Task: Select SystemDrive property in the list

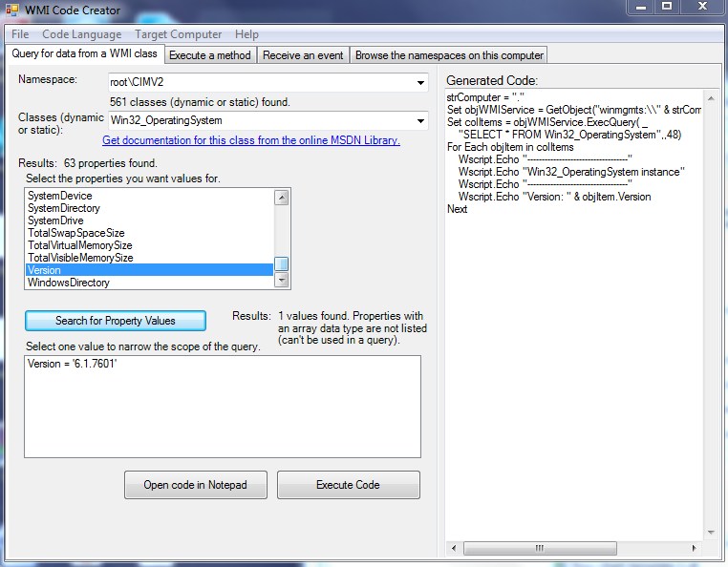Action: coord(149,220)
